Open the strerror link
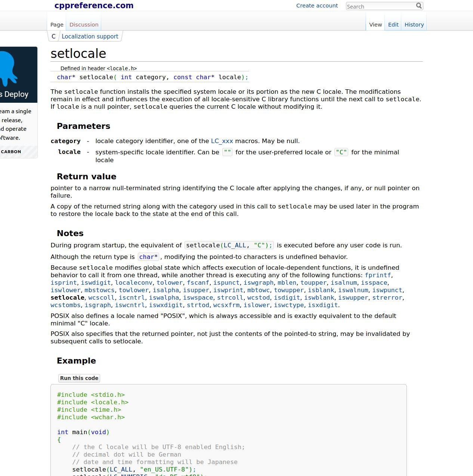 (387, 298)
